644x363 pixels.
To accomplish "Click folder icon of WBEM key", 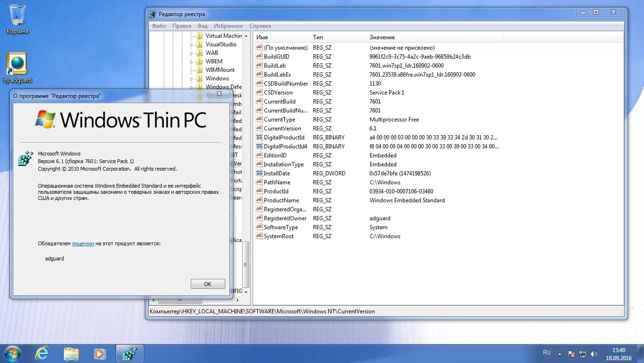I will pos(200,61).
